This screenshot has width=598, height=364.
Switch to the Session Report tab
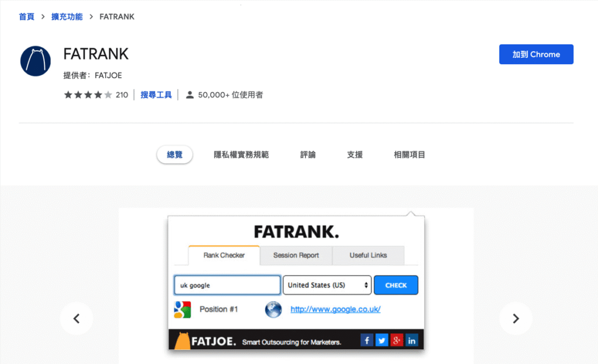[296, 256]
